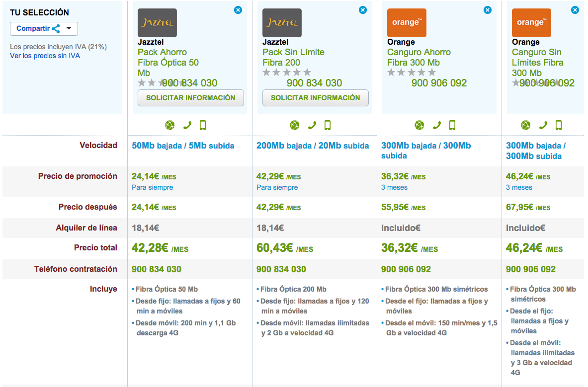Click total price 46,24€ /MES
Screen dimensions: 588x387
tap(535, 248)
